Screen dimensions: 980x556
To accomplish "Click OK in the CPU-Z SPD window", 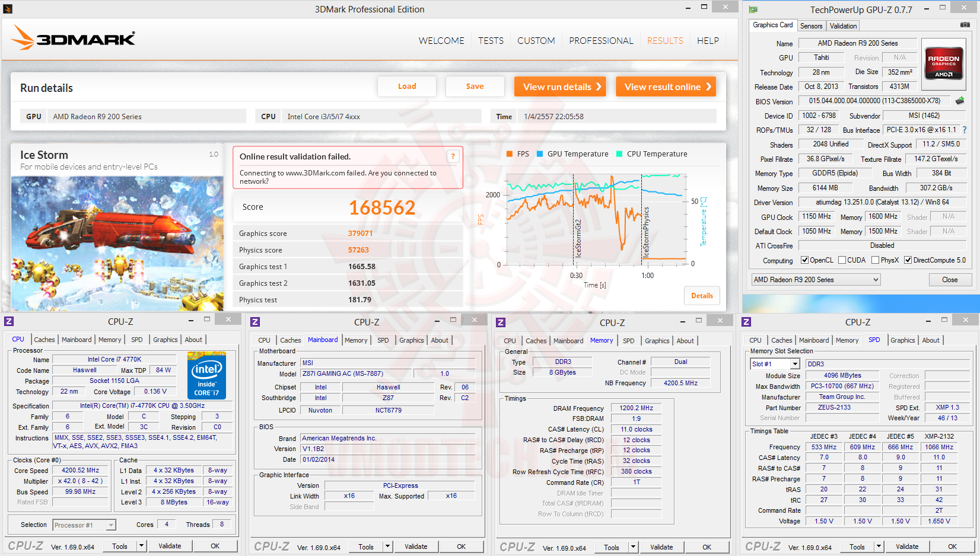I will pyautogui.click(x=952, y=547).
